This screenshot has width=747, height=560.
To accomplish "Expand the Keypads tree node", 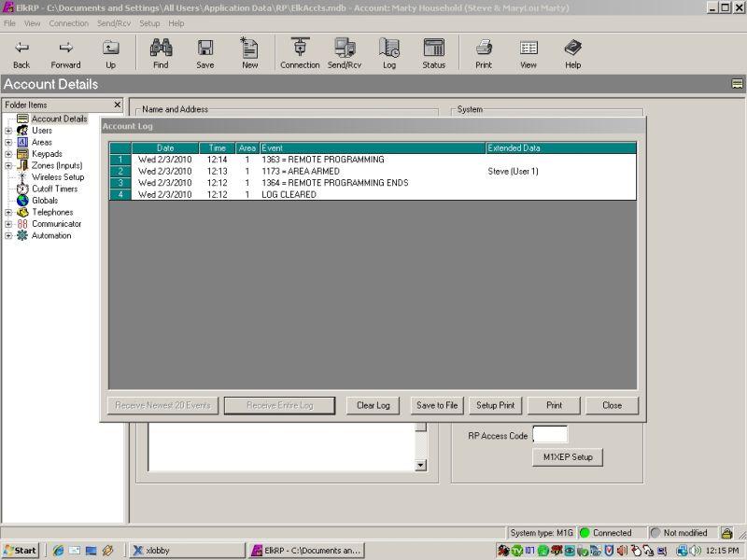I will click(8, 154).
